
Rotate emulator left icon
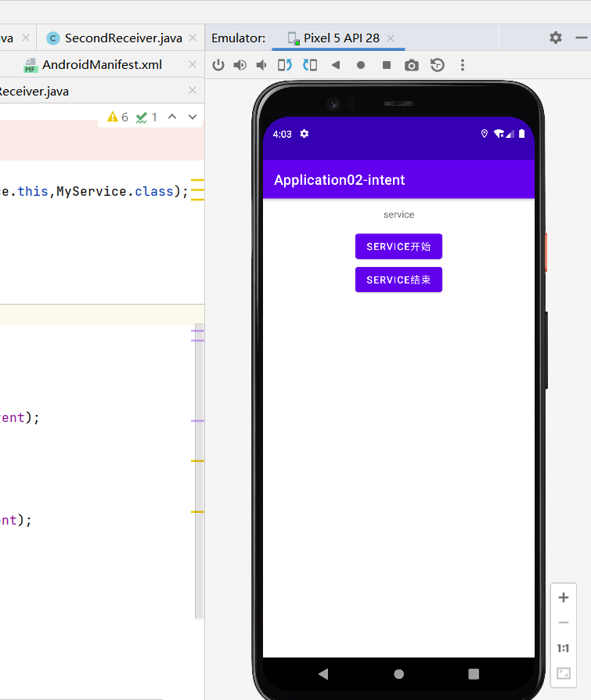pyautogui.click(x=285, y=65)
